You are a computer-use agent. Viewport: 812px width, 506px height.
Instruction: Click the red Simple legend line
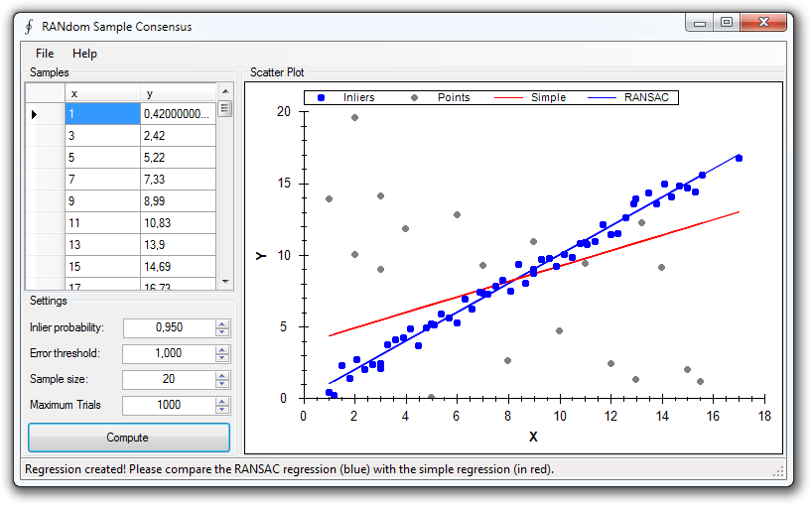pyautogui.click(x=507, y=97)
